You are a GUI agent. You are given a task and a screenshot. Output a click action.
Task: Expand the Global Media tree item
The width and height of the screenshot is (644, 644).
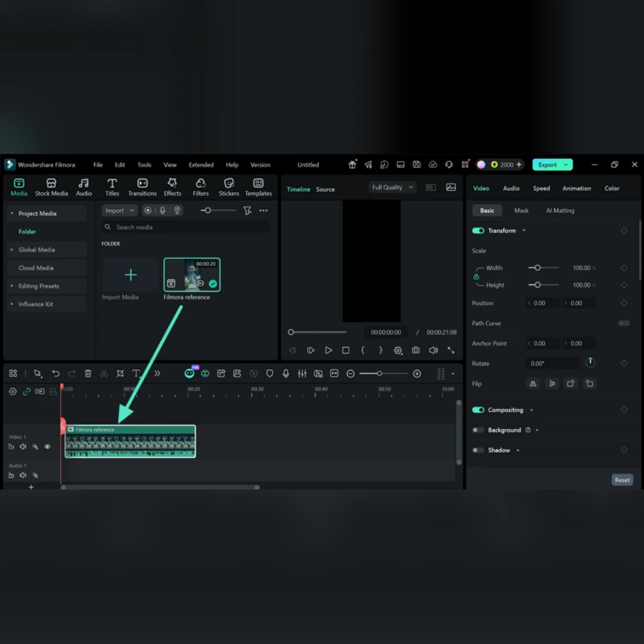coord(12,250)
